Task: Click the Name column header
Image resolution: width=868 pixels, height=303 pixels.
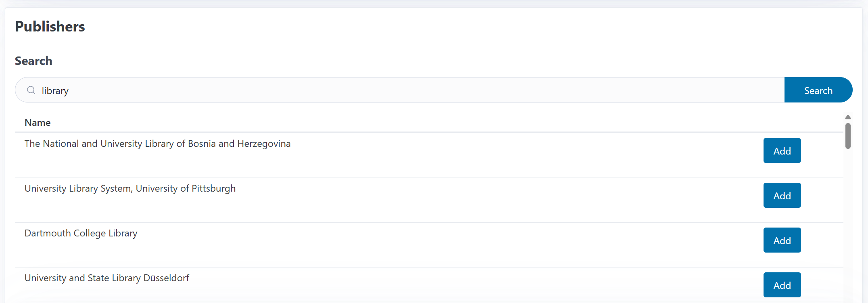Action: 38,123
